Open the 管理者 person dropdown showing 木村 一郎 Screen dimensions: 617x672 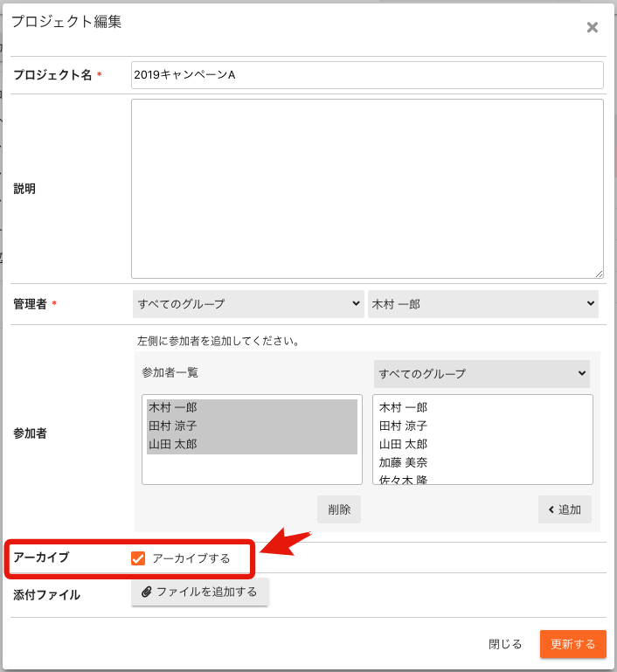[482, 304]
